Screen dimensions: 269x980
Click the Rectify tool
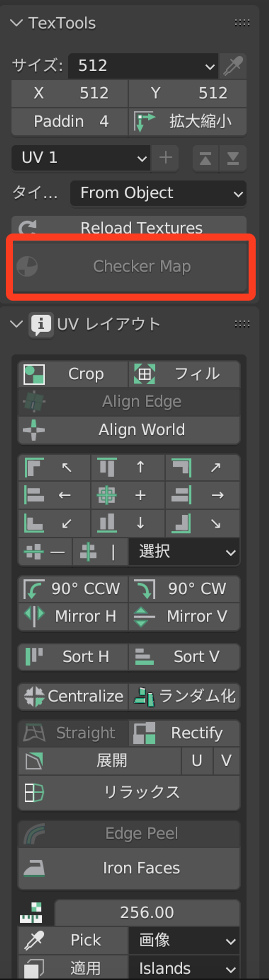[x=184, y=733]
